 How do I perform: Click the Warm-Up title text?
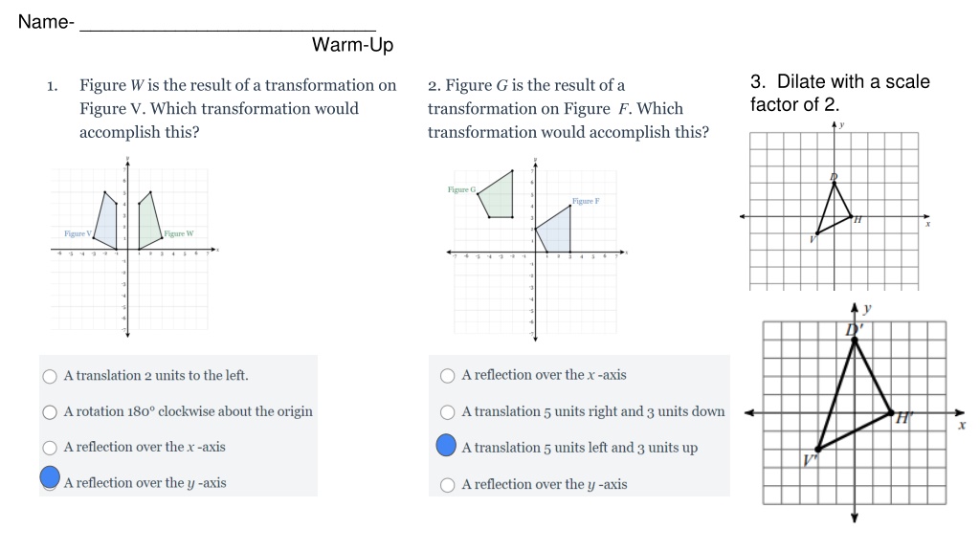pos(352,45)
